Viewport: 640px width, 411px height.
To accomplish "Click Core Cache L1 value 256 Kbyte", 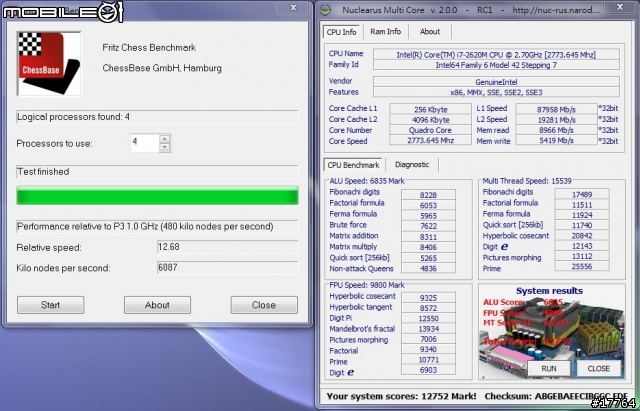I will (x=430, y=109).
